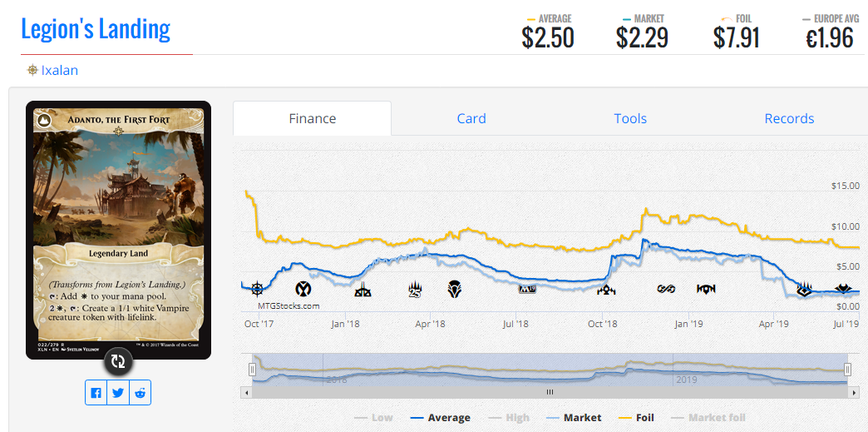This screenshot has width=868, height=432.
Task: Click the Oct '17 axis label
Action: [x=259, y=323]
